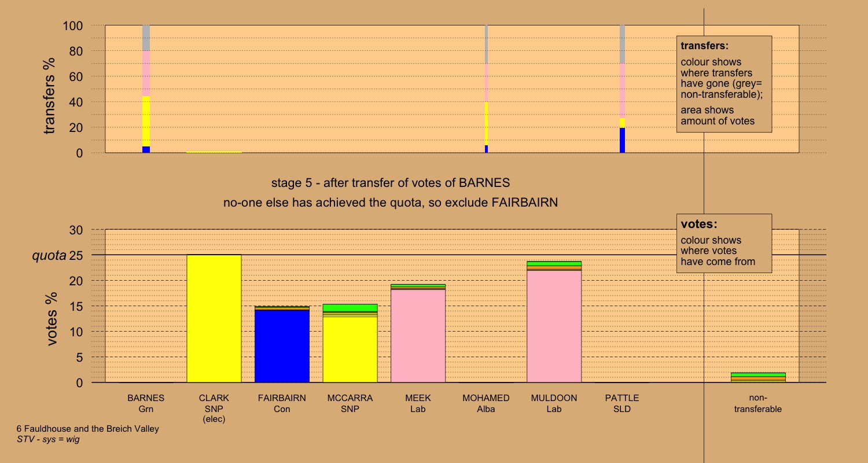Click the MOHAMED transfers stacked bar

(x=486, y=89)
